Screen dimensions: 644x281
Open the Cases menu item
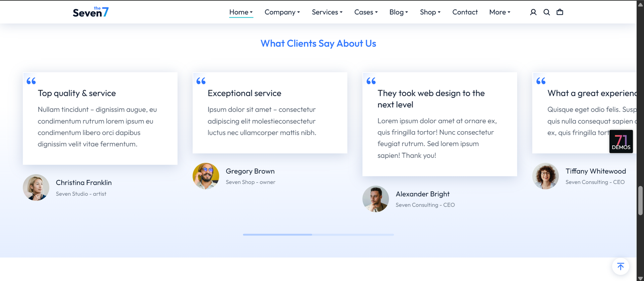coord(366,12)
